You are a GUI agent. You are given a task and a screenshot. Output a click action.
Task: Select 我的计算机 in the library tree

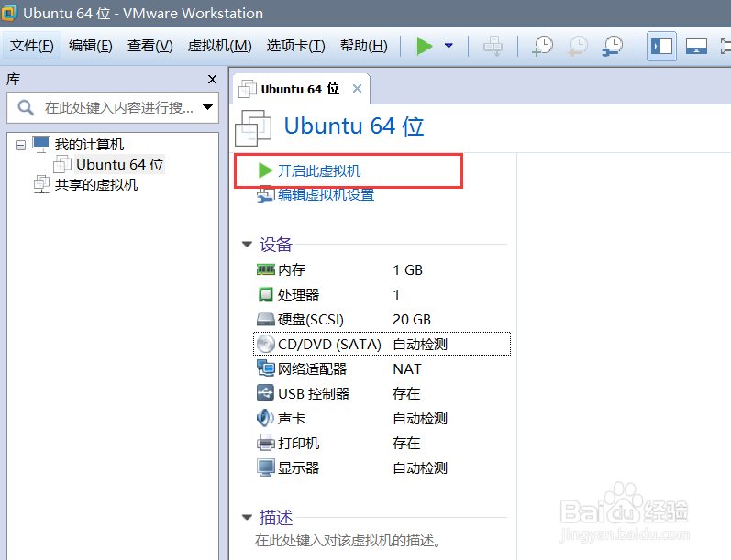[x=89, y=145]
